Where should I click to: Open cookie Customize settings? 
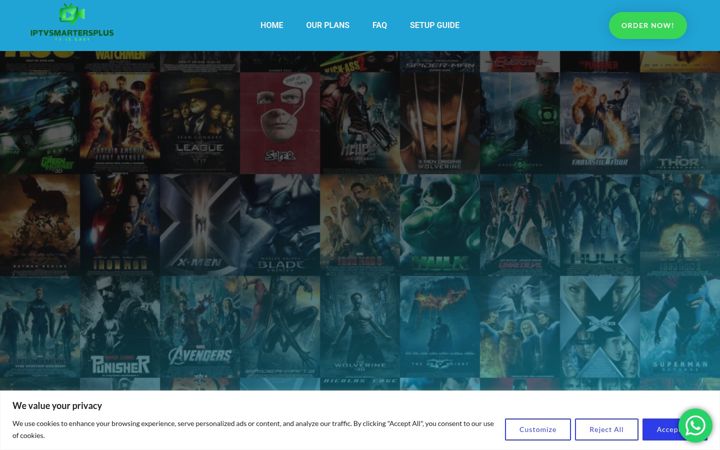pos(538,429)
